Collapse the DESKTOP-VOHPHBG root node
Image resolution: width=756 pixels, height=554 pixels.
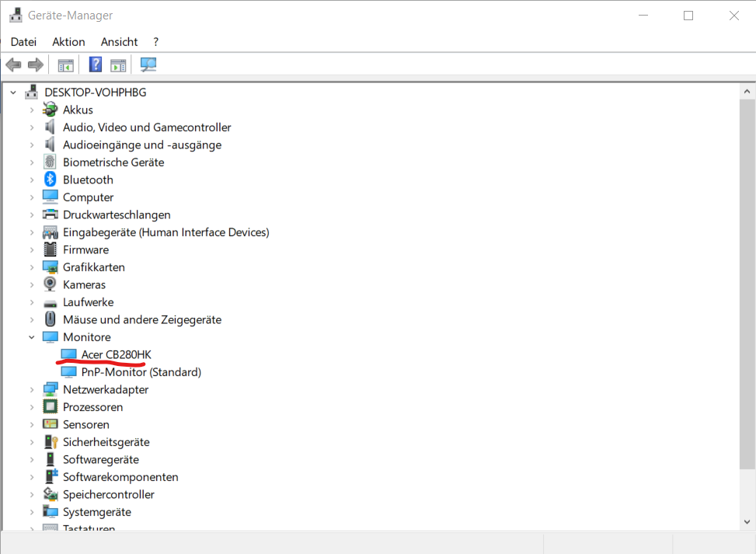pos(13,92)
